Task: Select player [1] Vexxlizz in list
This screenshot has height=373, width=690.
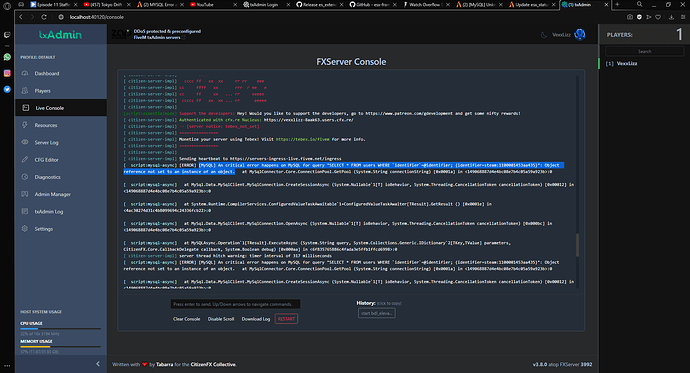Action: pos(621,63)
